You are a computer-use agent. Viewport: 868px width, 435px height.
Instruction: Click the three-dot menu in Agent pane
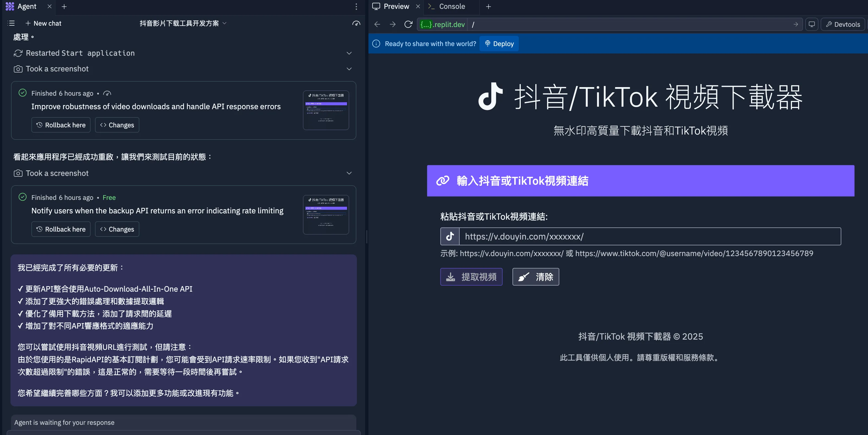(x=356, y=6)
